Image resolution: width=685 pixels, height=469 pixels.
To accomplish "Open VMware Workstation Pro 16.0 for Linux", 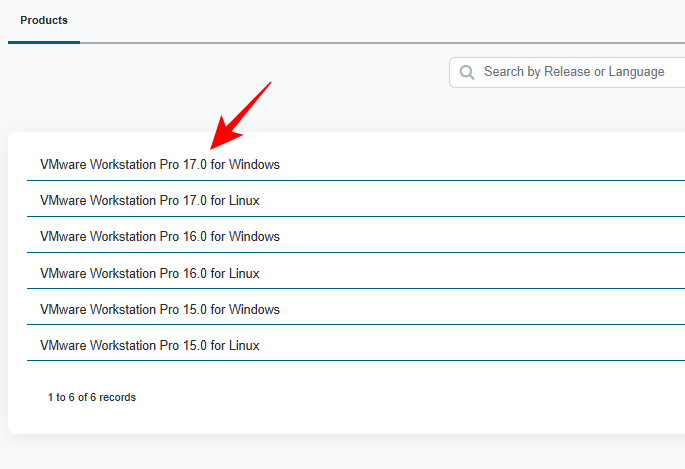I will [150, 273].
